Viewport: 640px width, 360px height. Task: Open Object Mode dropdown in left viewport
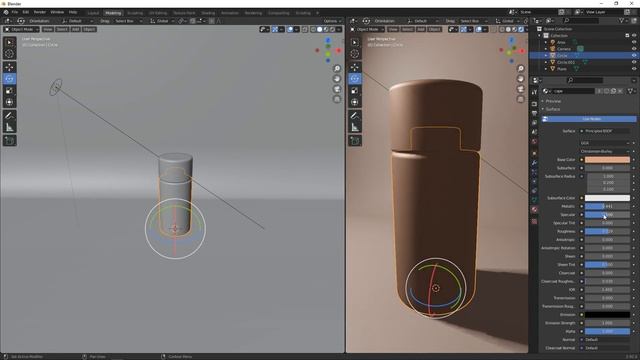click(x=21, y=29)
